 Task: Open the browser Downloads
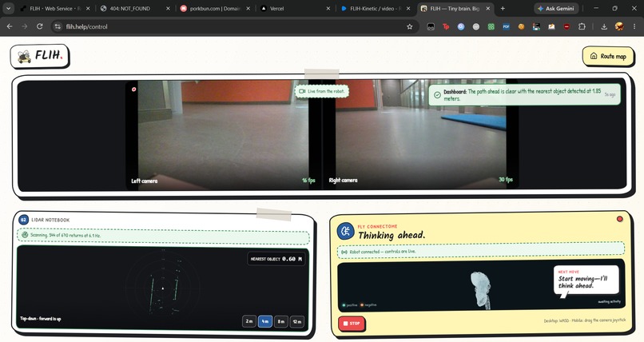[604, 26]
